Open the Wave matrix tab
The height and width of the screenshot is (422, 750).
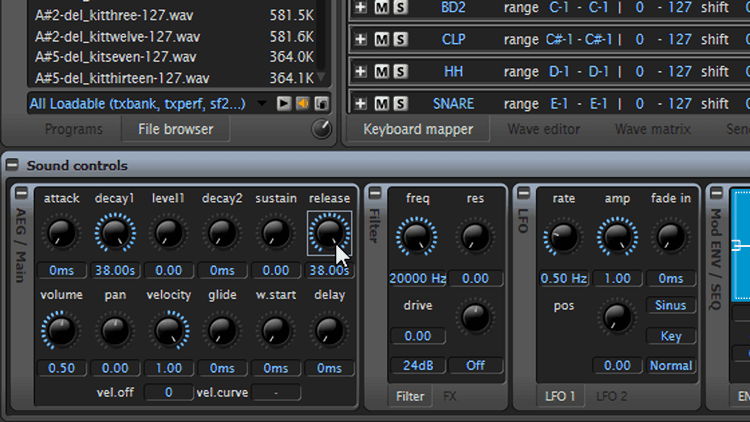(652, 129)
